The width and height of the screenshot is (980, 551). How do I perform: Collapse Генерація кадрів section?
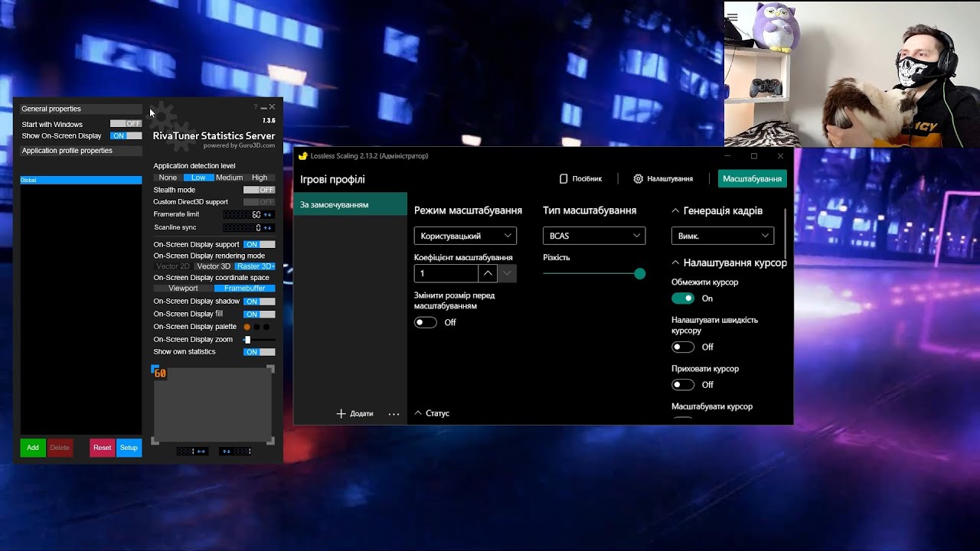tap(676, 210)
